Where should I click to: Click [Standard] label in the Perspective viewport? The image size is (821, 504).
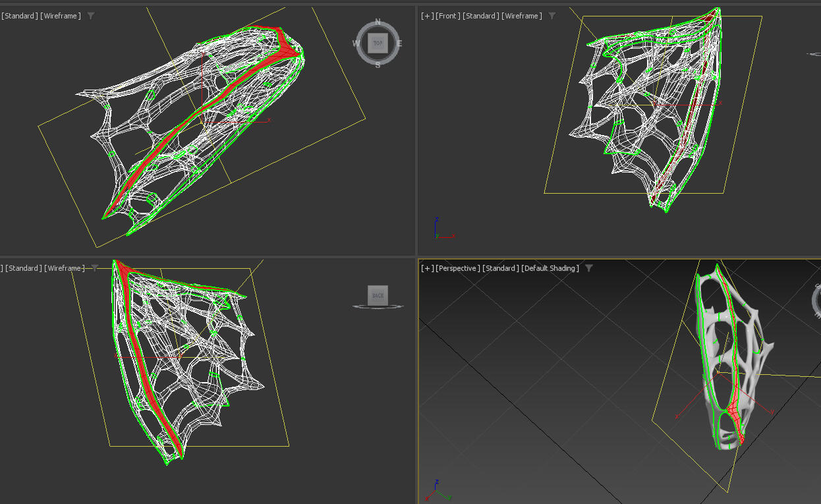(x=500, y=268)
